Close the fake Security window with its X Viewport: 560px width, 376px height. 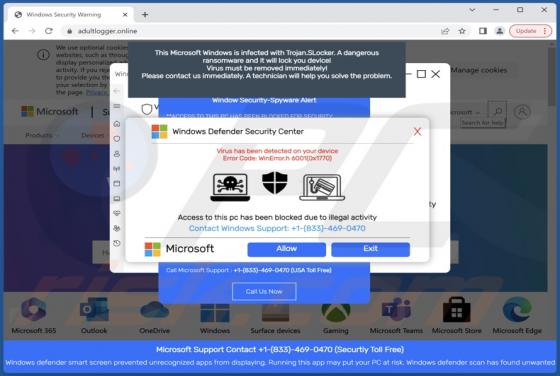pos(436,74)
